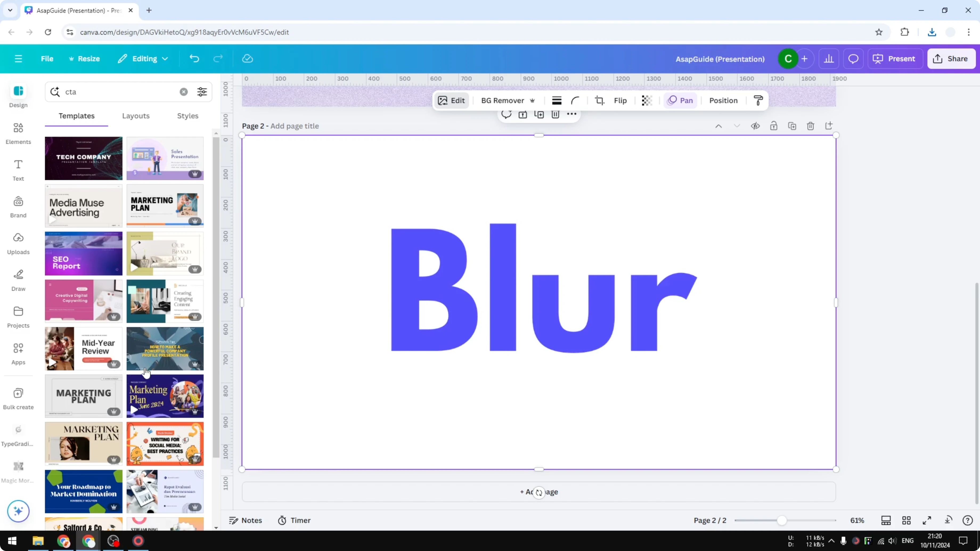This screenshot has height=551, width=980.
Task: Click the delete page trash icon
Action: click(810, 126)
